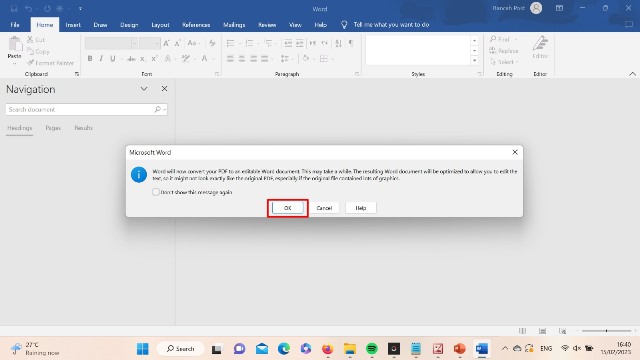The width and height of the screenshot is (640, 360).
Task: Switch to the Draw tab
Action: click(x=100, y=25)
